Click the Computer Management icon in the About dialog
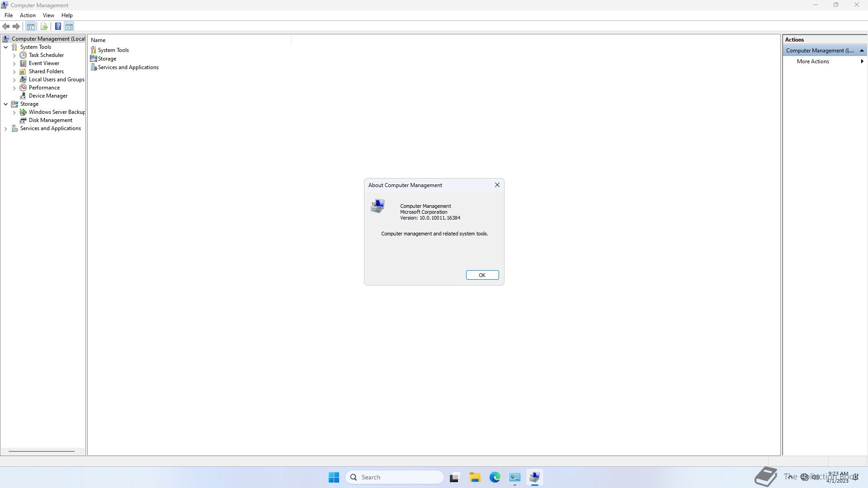 (x=377, y=206)
